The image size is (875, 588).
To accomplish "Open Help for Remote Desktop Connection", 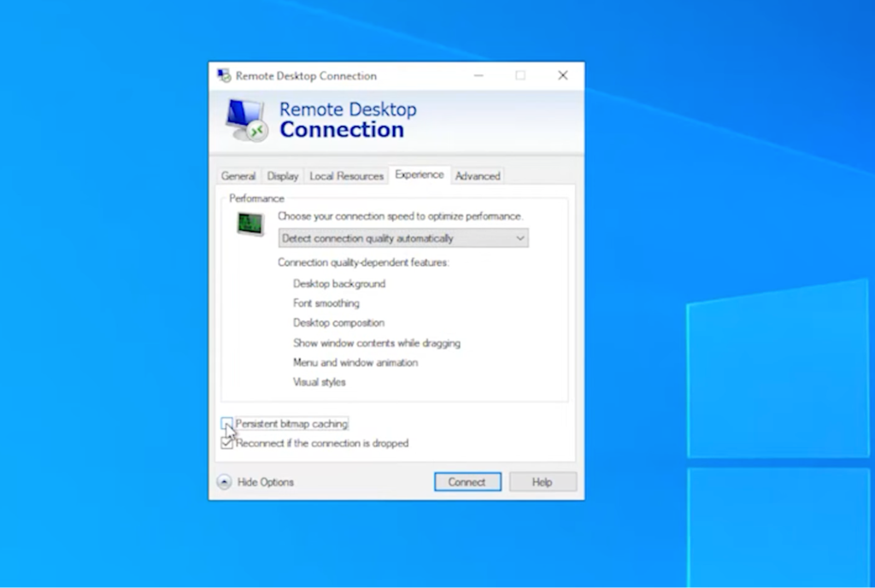I will pos(542,481).
